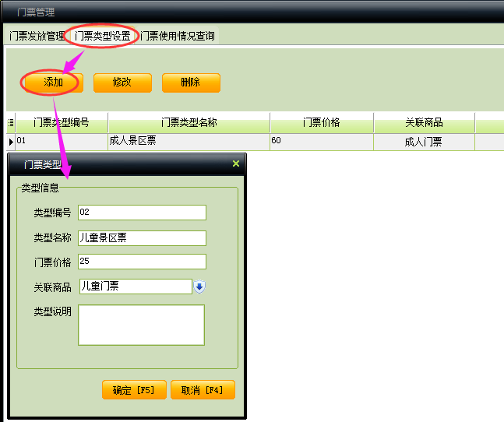Sort by 门票类型名称 column header

189,122
